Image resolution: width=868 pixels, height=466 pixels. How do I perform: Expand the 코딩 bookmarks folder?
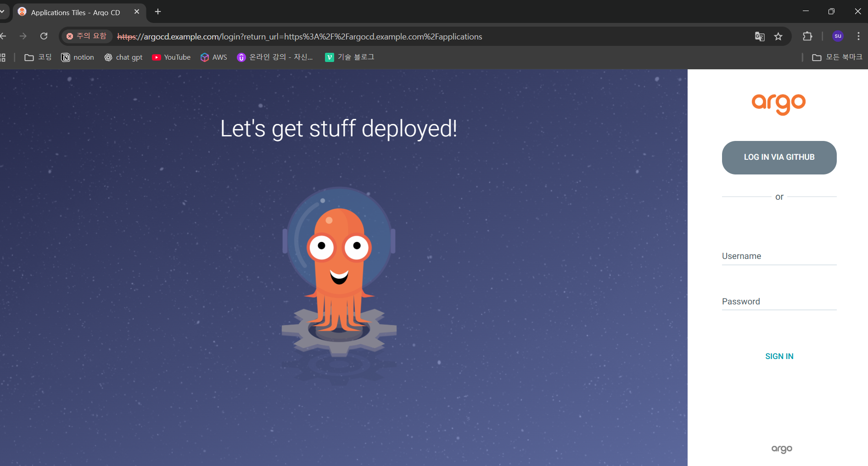38,57
